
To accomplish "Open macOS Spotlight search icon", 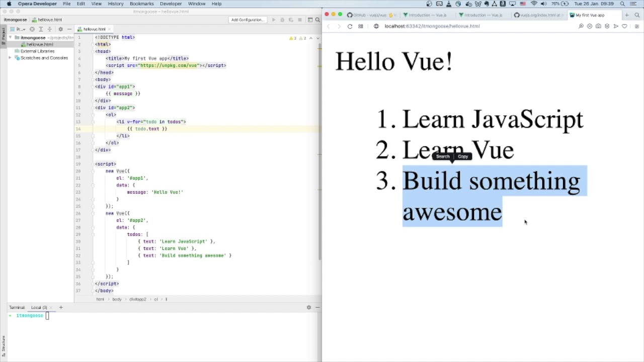I will [622, 4].
